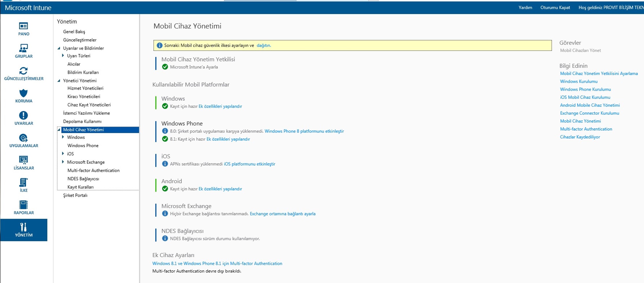The image size is (644, 283).
Task: Click green check on Windows Phone 8.1 row
Action: click(165, 139)
